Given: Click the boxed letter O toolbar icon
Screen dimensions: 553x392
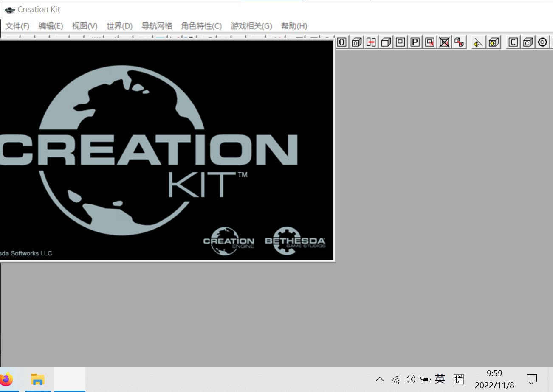Looking at the screenshot, I should (x=342, y=42).
